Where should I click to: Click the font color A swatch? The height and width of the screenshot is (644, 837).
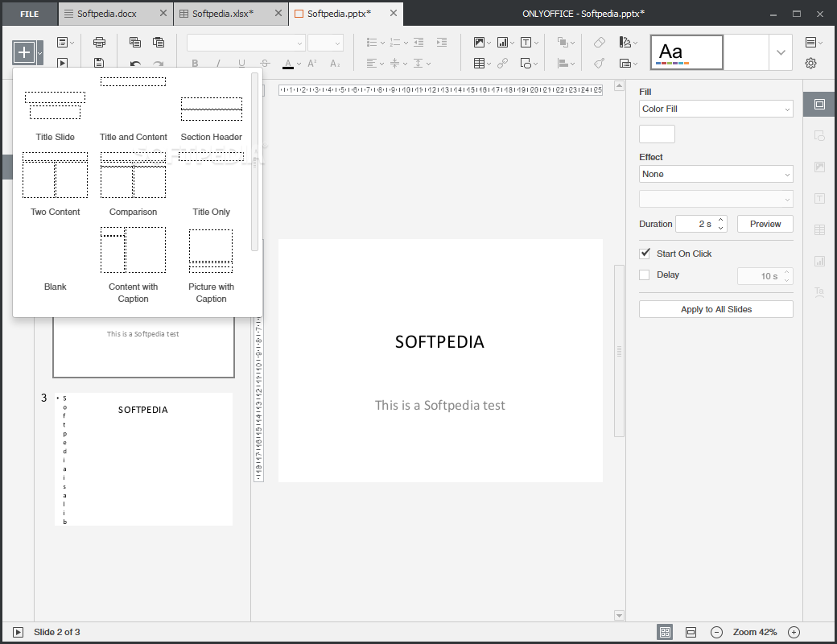[288, 64]
